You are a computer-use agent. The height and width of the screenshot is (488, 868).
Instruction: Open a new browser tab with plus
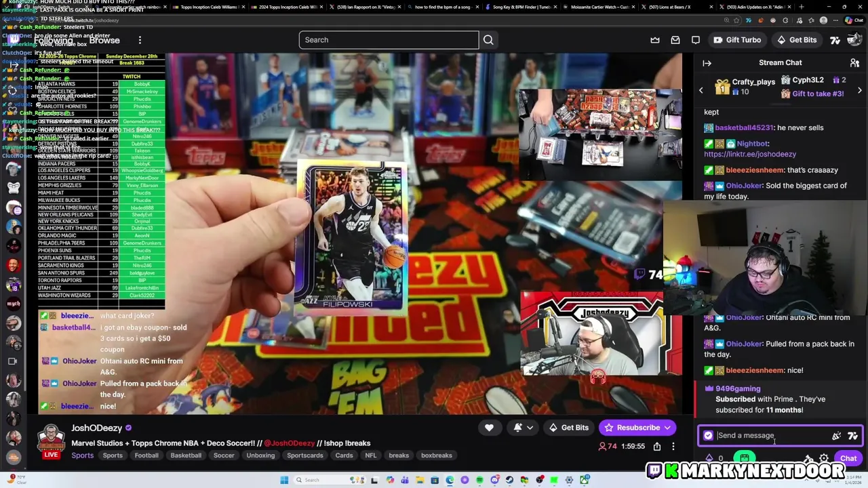click(802, 7)
